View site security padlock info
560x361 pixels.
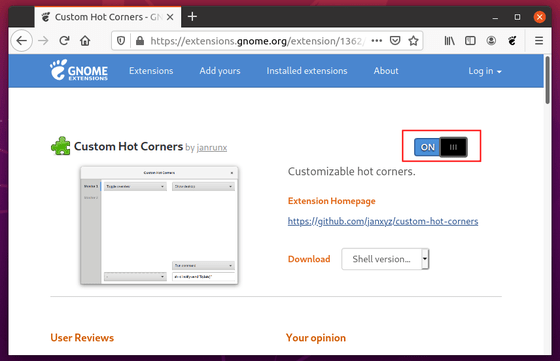coord(140,41)
